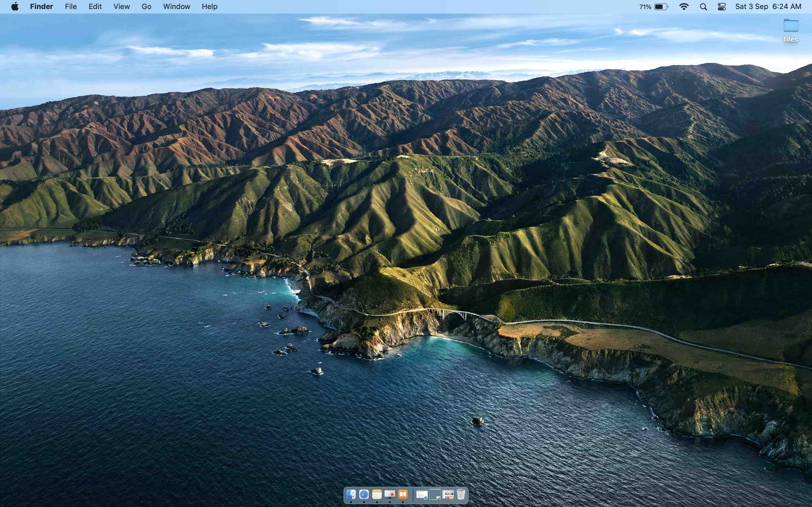The image size is (812, 507).
Task: Click the Wi-Fi status icon
Action: (683, 7)
